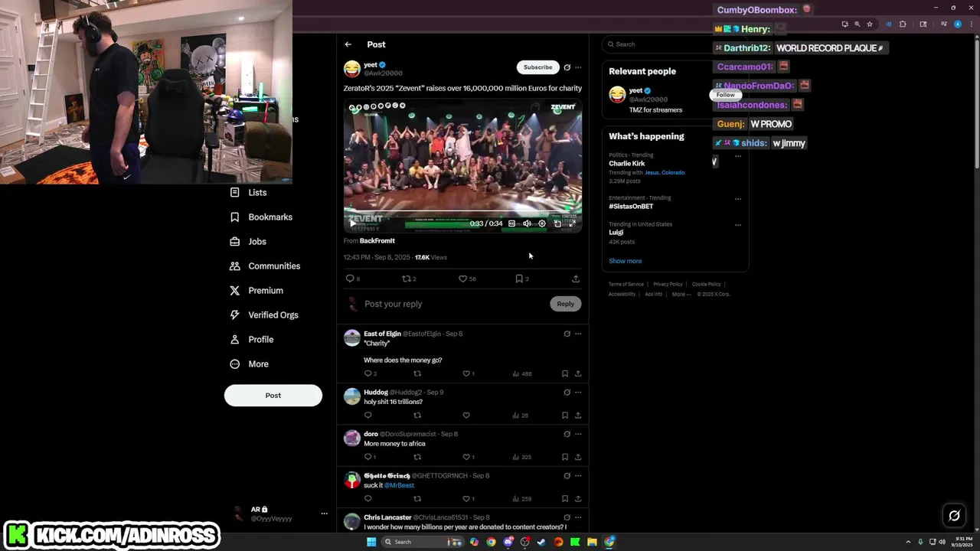Share the main post
Screen dimensions: 980x551
(576, 279)
